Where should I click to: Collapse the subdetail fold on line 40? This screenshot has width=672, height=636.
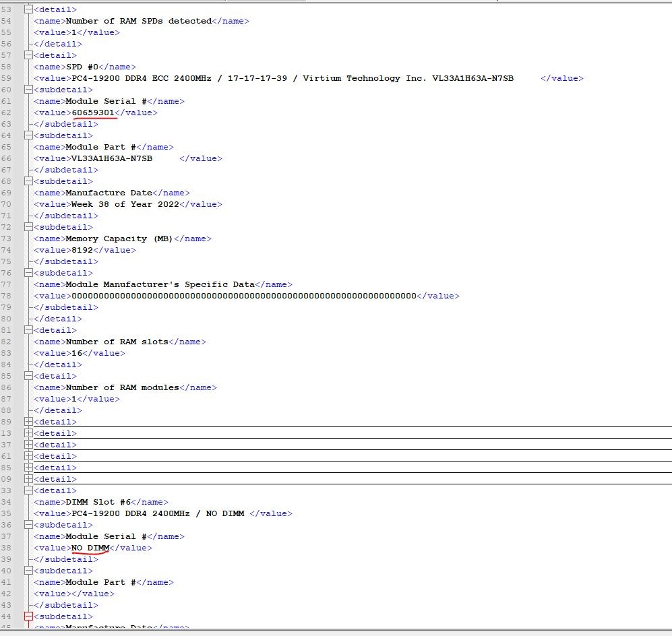coord(29,571)
